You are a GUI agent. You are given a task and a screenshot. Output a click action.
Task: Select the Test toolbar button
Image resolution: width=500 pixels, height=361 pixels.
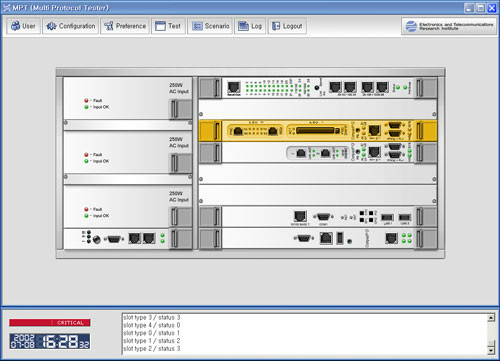pos(168,26)
